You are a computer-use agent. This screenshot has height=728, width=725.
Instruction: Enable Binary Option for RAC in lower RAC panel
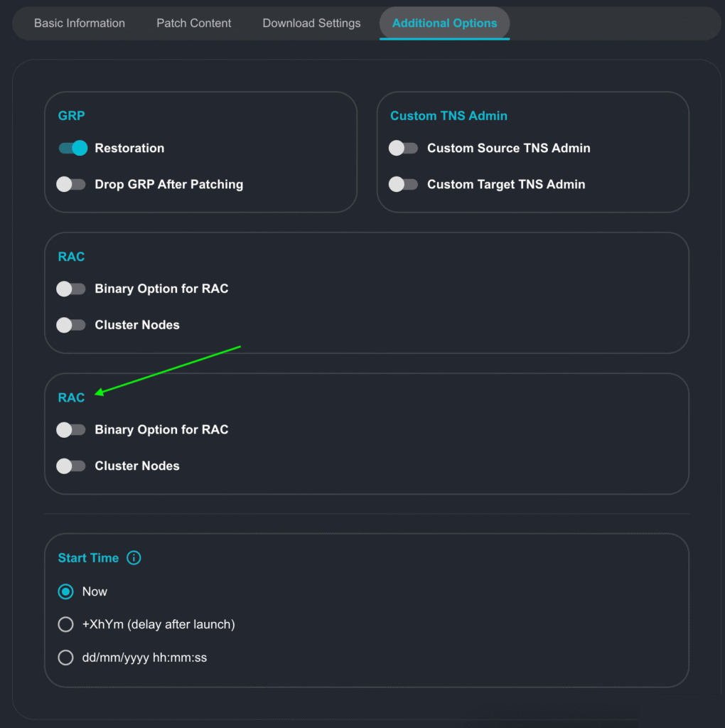tap(71, 429)
